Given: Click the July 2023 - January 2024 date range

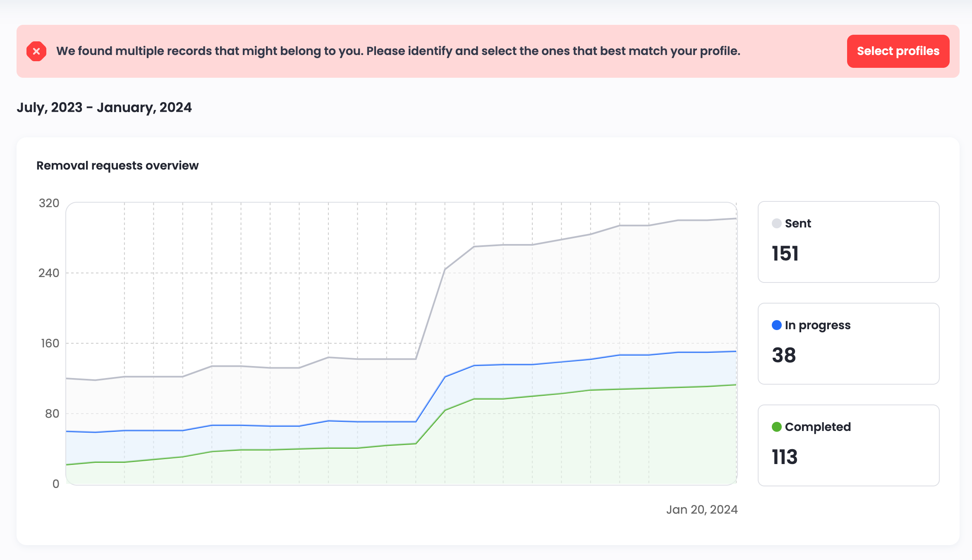Looking at the screenshot, I should (x=104, y=108).
